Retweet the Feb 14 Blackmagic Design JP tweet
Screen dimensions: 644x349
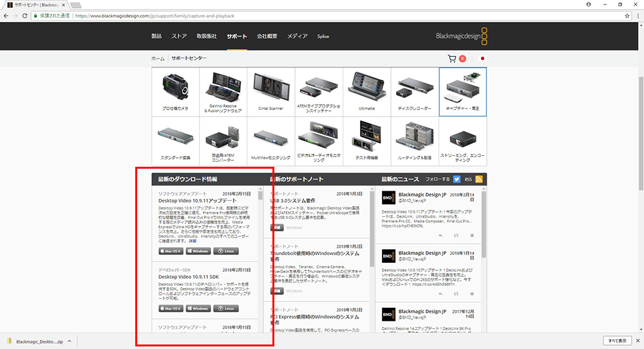(x=456, y=236)
